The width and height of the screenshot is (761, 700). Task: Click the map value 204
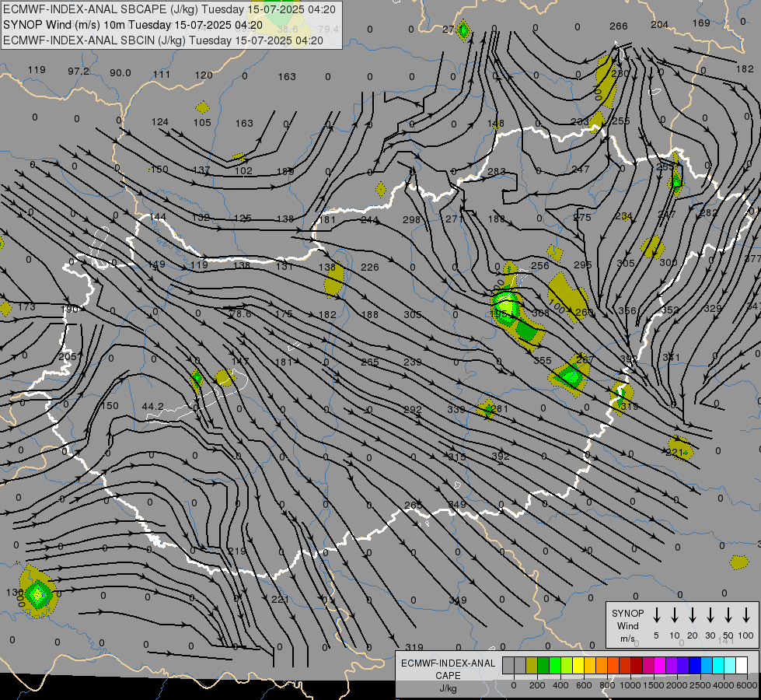[659, 25]
